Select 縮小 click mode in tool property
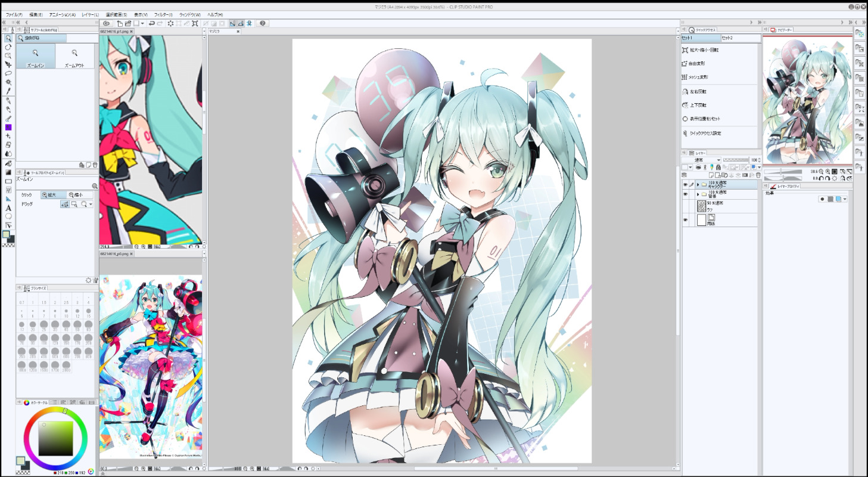The image size is (868, 477). [80, 195]
